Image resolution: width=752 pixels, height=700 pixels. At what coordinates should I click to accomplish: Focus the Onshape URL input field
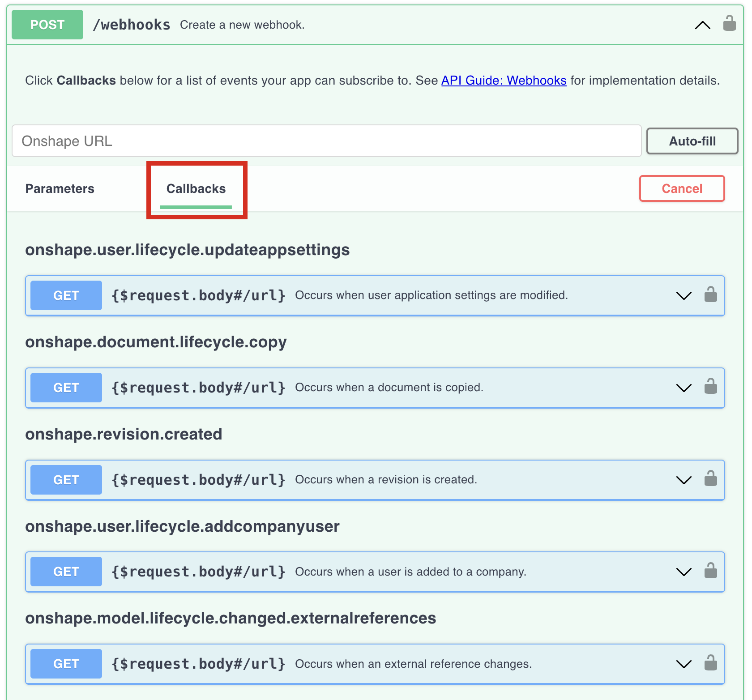[327, 141]
